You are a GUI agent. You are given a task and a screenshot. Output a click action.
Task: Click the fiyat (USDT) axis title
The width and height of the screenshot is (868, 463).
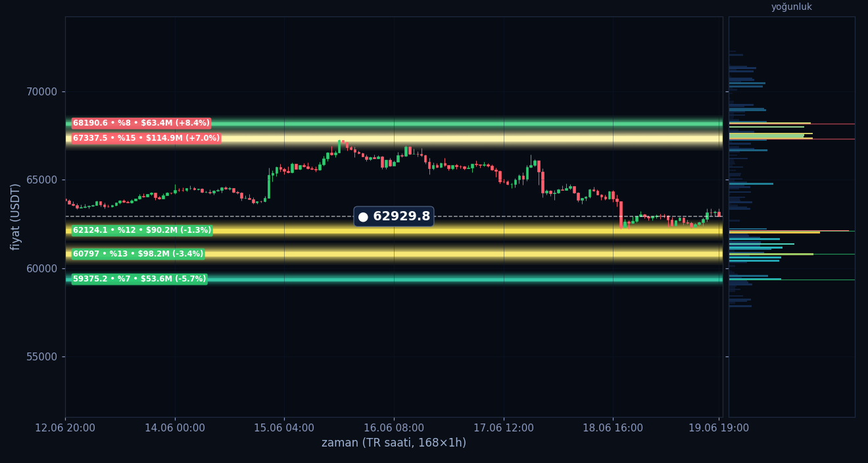[x=16, y=216]
